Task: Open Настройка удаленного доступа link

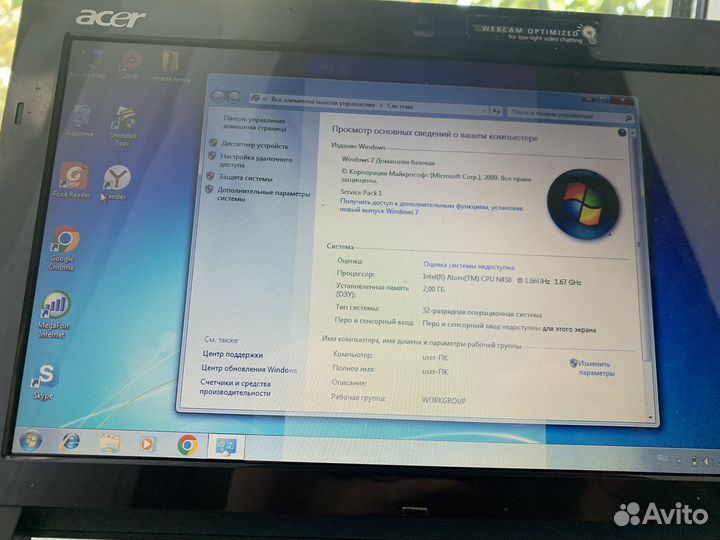Action: click(255, 160)
